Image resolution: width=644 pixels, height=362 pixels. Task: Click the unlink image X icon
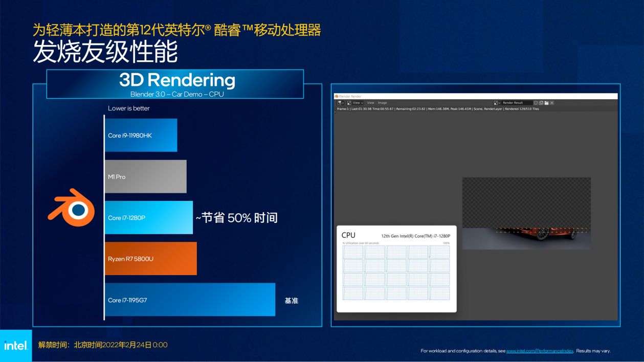tap(552, 103)
